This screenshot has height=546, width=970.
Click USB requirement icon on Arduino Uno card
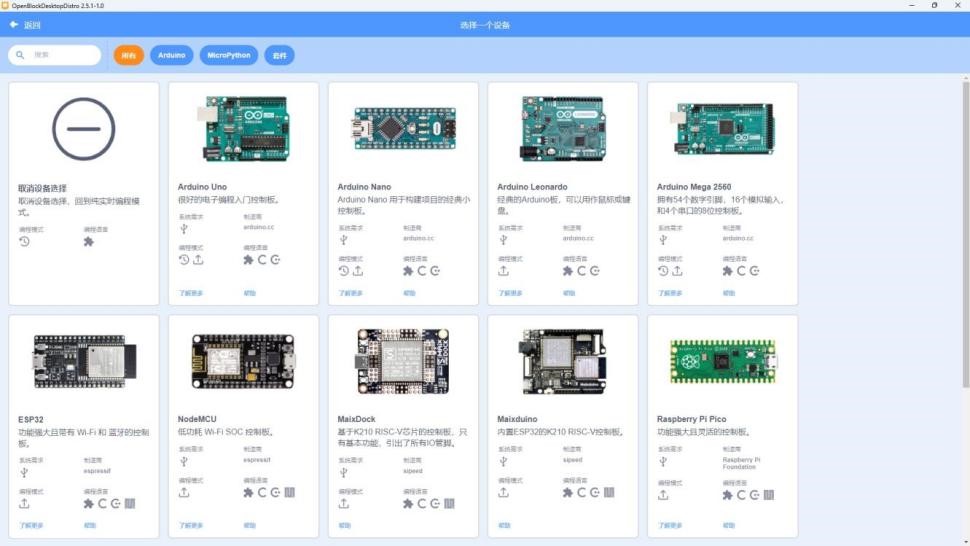click(x=184, y=229)
